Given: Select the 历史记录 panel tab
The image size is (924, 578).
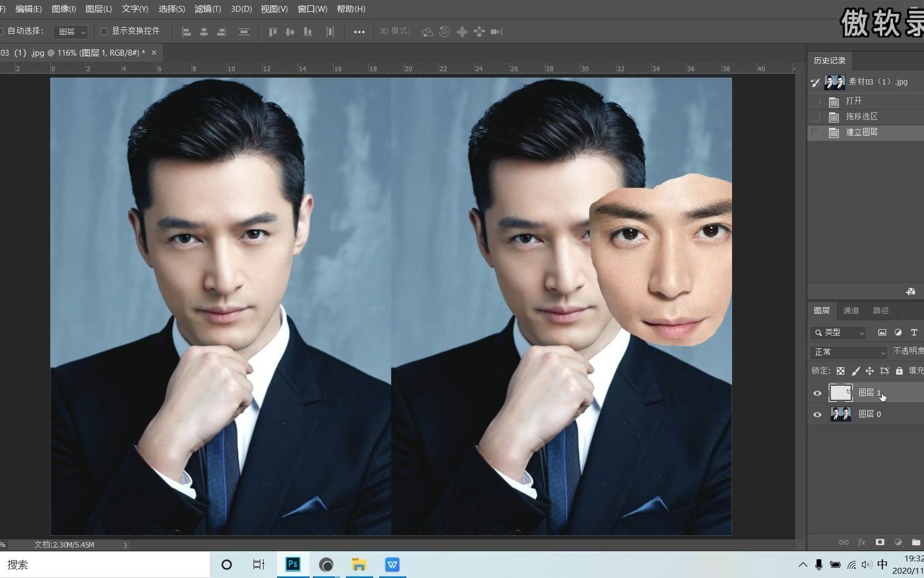Looking at the screenshot, I should pyautogui.click(x=829, y=61).
